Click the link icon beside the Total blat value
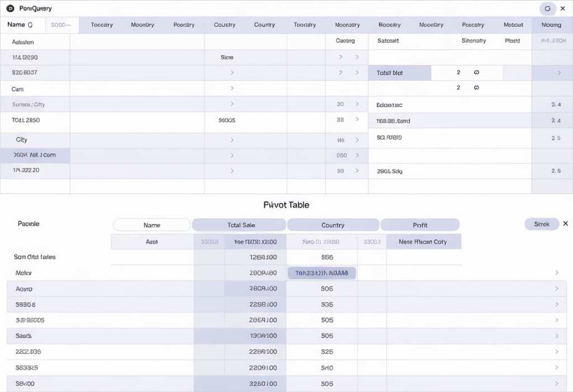 point(475,73)
